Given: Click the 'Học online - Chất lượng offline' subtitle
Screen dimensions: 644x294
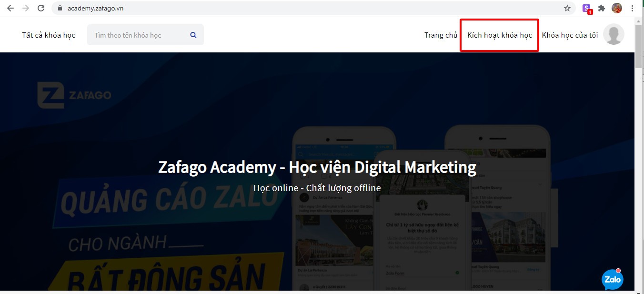Looking at the screenshot, I should coord(317,188).
